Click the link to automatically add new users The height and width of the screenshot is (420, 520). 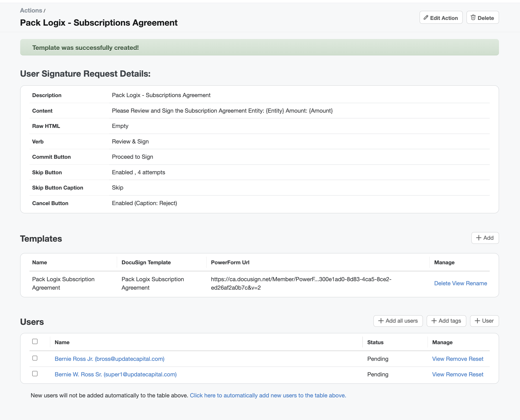[x=268, y=395]
